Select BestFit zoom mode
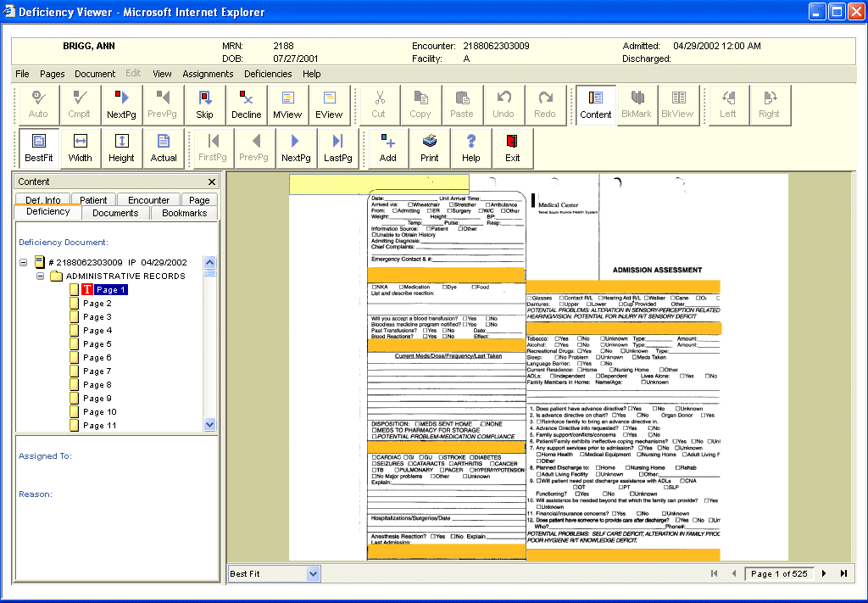868x603 pixels. tap(39, 148)
